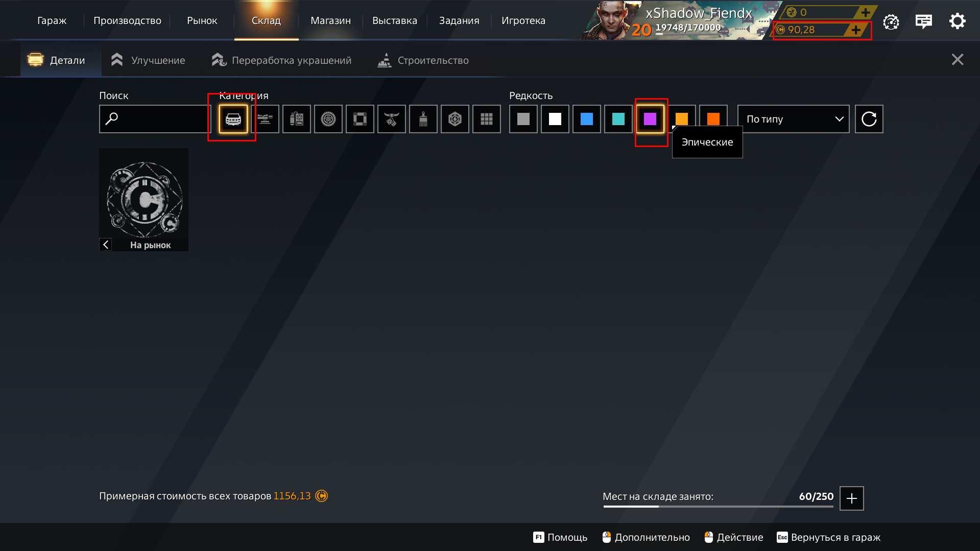
Task: Expand storage capacity with plus button
Action: click(852, 498)
